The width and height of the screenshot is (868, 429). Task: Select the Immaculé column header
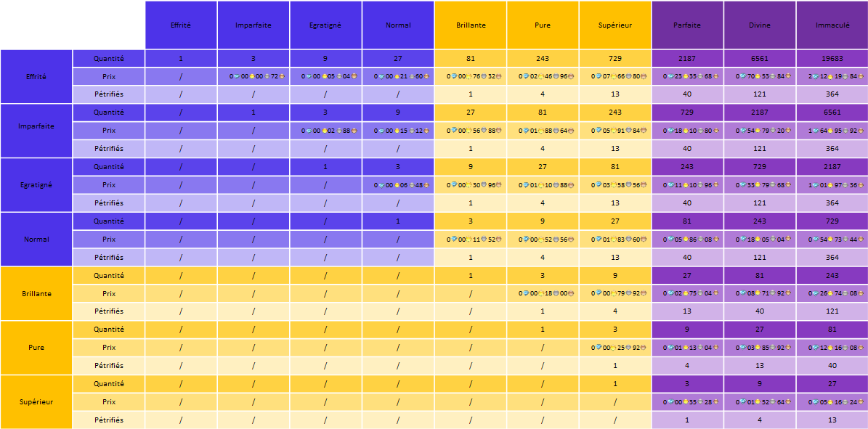pyautogui.click(x=832, y=25)
